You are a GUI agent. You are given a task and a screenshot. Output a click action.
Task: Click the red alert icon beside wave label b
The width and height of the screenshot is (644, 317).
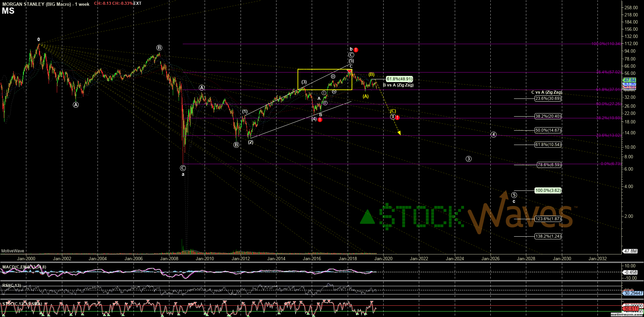[x=356, y=50]
